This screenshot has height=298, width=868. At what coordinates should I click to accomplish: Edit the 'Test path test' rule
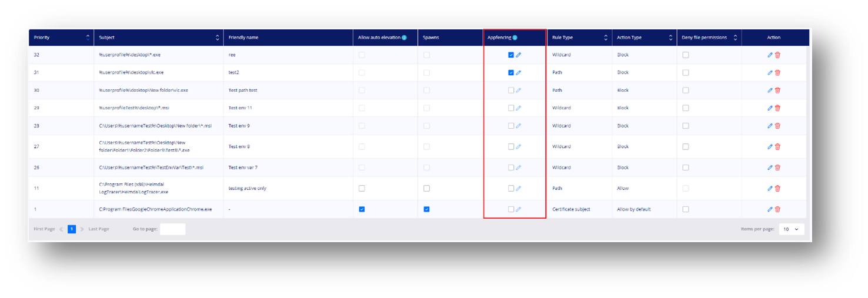[770, 91]
